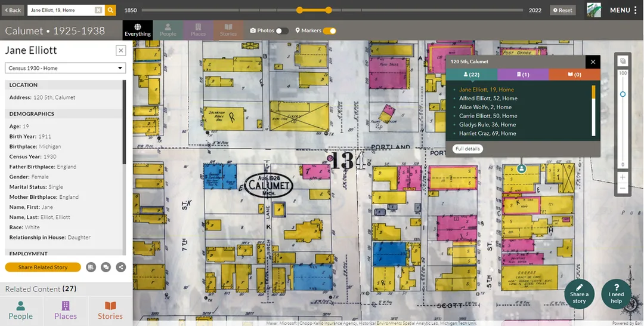Reset the timeline range

563,10
